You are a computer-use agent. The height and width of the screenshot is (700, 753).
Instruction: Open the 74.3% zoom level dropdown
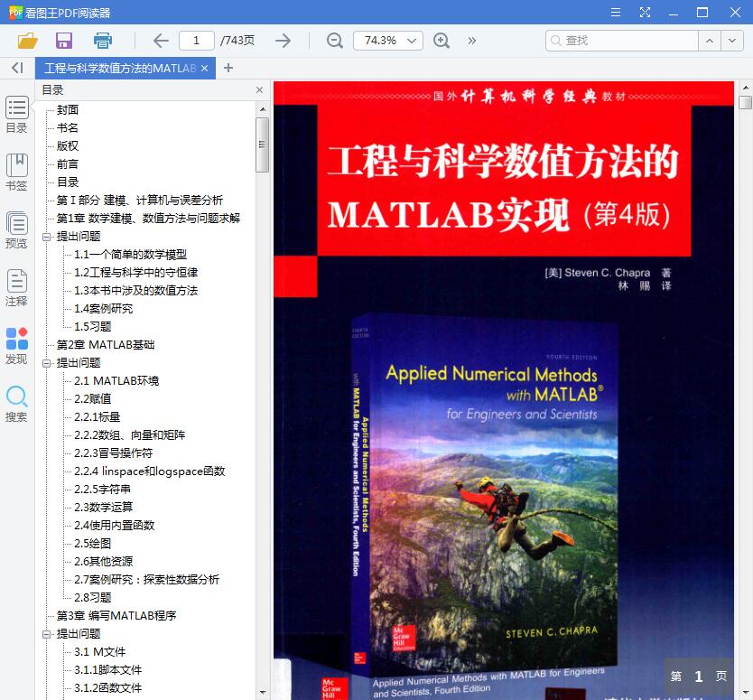click(x=387, y=41)
